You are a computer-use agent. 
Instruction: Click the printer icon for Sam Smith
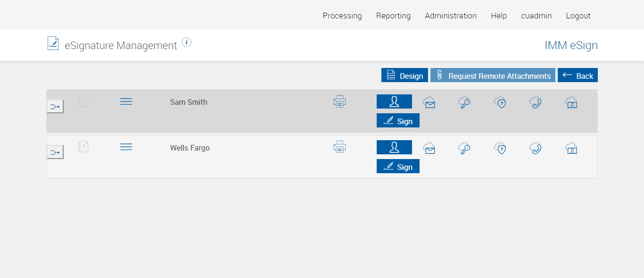tap(339, 101)
